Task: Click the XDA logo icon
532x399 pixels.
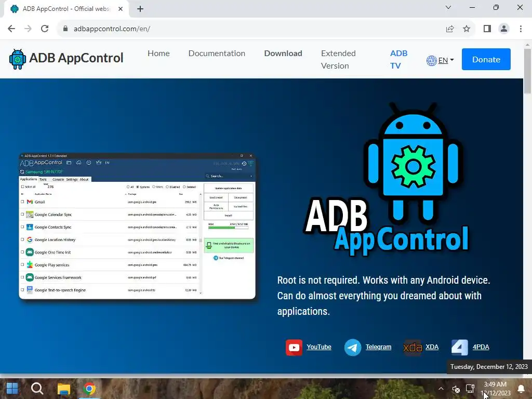Action: [412, 348]
